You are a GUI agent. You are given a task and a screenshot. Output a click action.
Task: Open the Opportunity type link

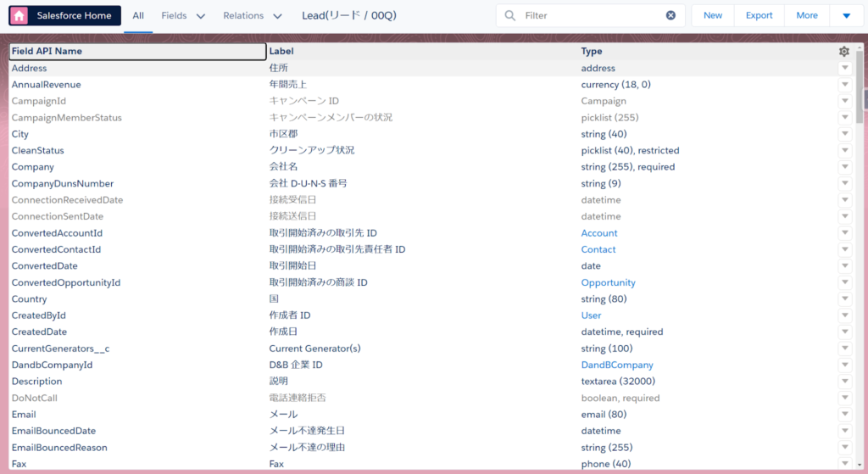pos(608,282)
